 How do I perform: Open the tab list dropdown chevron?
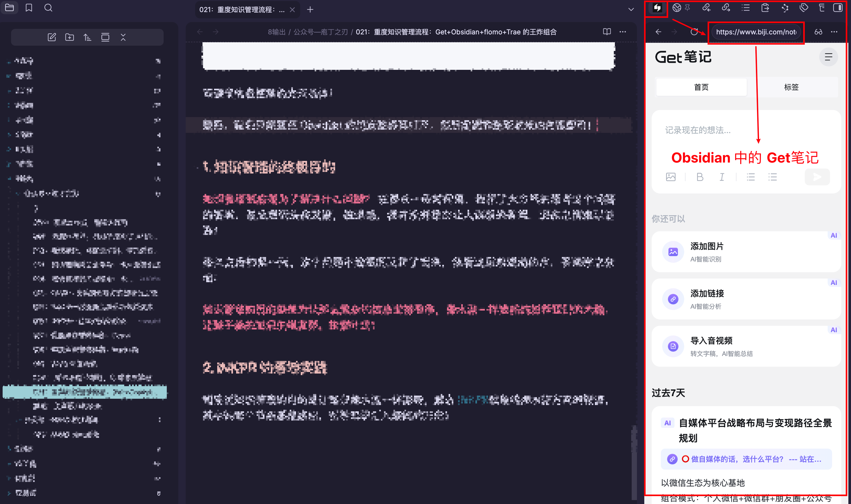pyautogui.click(x=631, y=9)
